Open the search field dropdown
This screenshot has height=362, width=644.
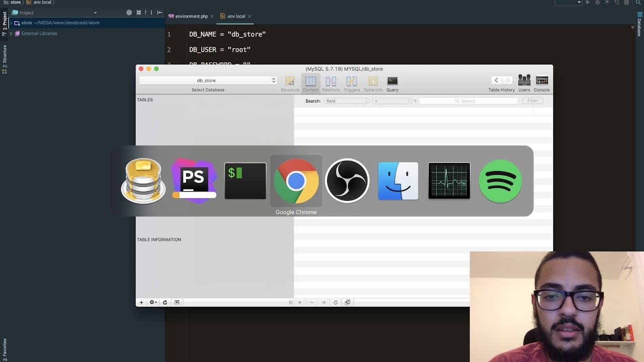tap(347, 101)
